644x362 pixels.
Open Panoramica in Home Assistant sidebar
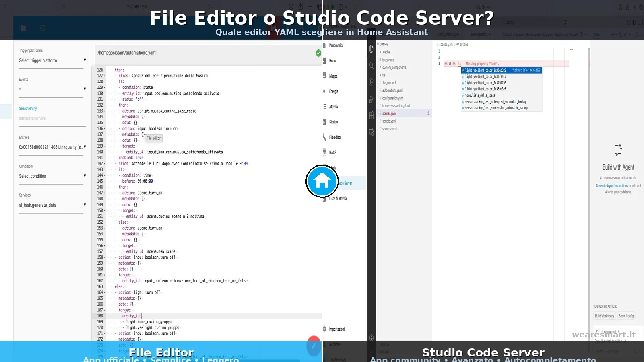point(336,45)
